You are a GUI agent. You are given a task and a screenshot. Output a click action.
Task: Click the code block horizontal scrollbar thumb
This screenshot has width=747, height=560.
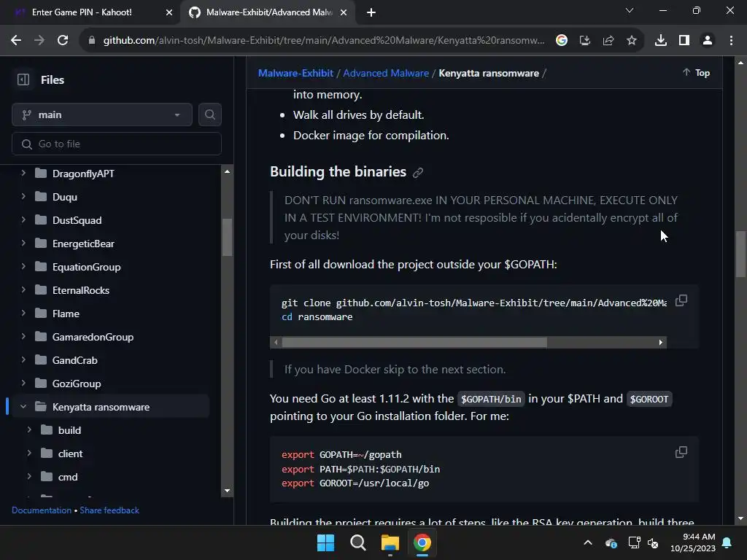414,343
